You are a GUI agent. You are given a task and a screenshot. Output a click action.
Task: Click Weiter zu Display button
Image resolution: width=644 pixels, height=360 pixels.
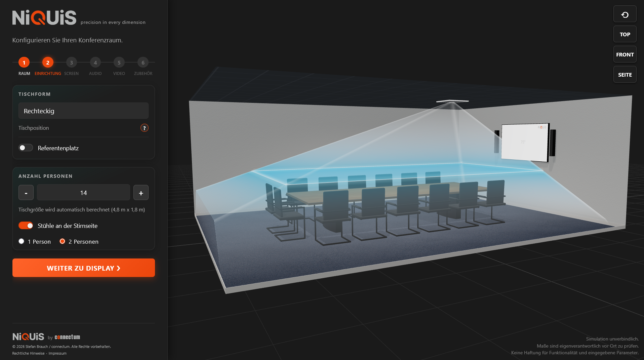pyautogui.click(x=84, y=268)
